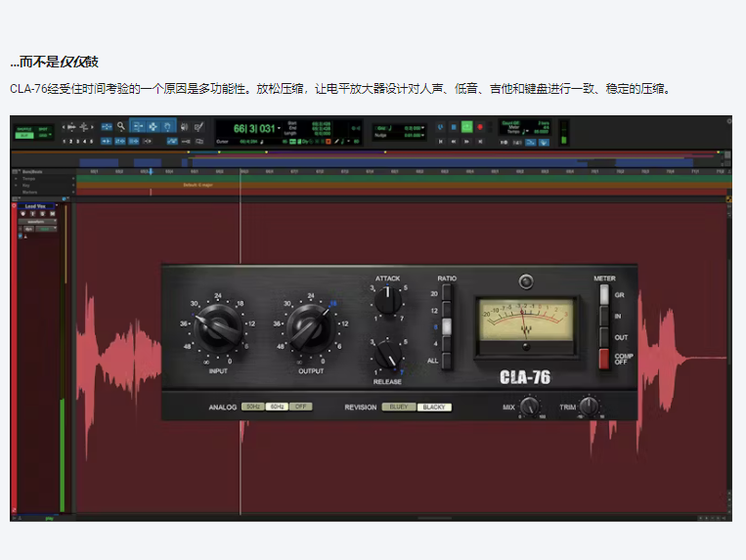The width and height of the screenshot is (746, 560).
Task: Select the Zoomer magnifier tool
Action: click(121, 126)
